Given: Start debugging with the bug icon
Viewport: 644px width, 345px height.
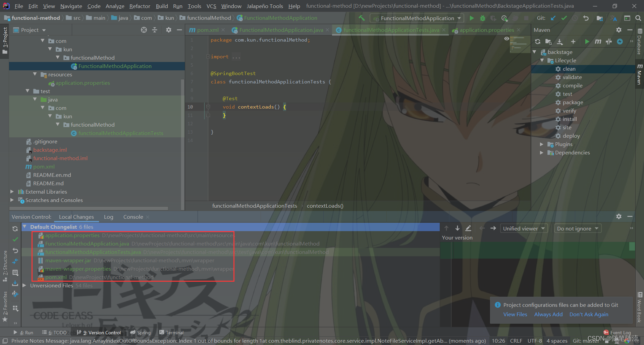Looking at the screenshot, I should pyautogui.click(x=483, y=18).
